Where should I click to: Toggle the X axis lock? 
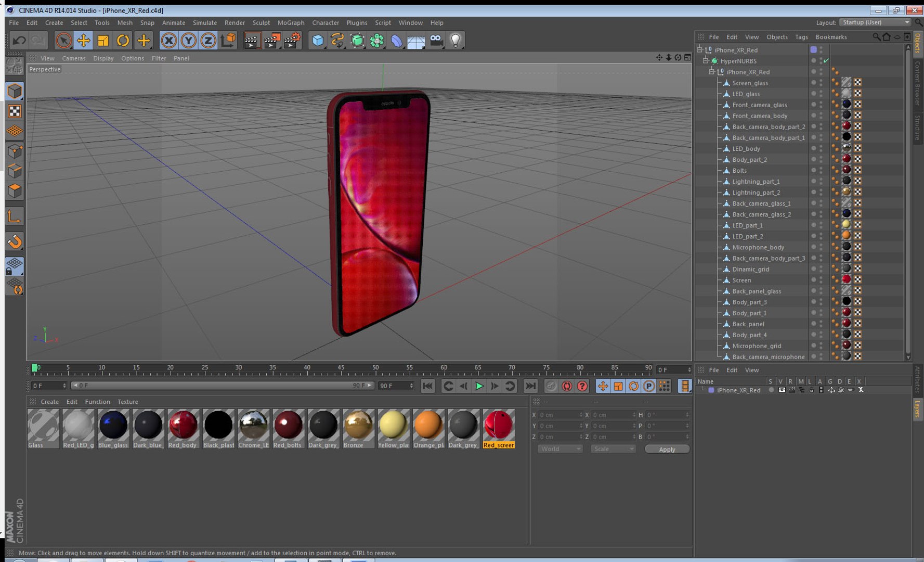pos(168,40)
